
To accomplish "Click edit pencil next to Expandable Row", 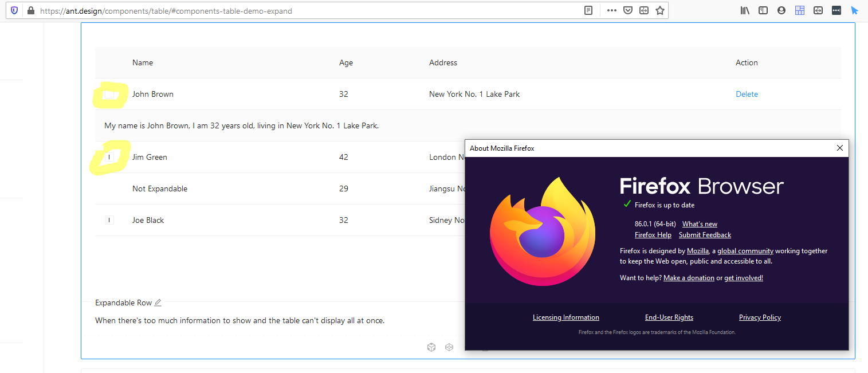I will click(x=158, y=303).
